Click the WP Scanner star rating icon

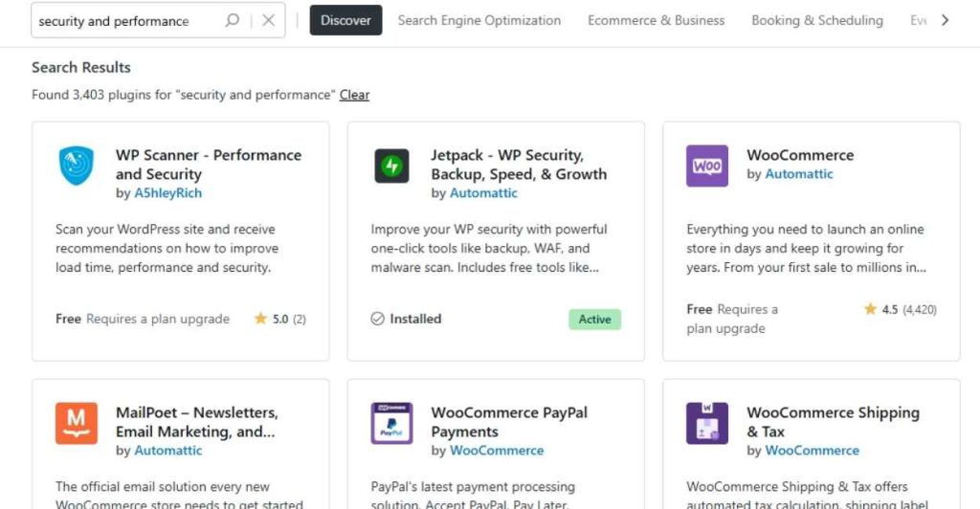pos(260,319)
